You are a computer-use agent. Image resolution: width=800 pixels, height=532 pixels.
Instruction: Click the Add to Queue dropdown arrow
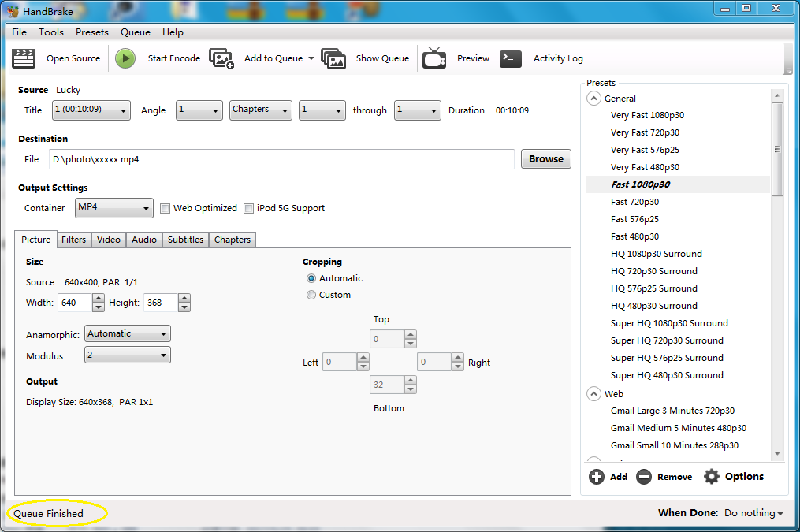coord(311,58)
